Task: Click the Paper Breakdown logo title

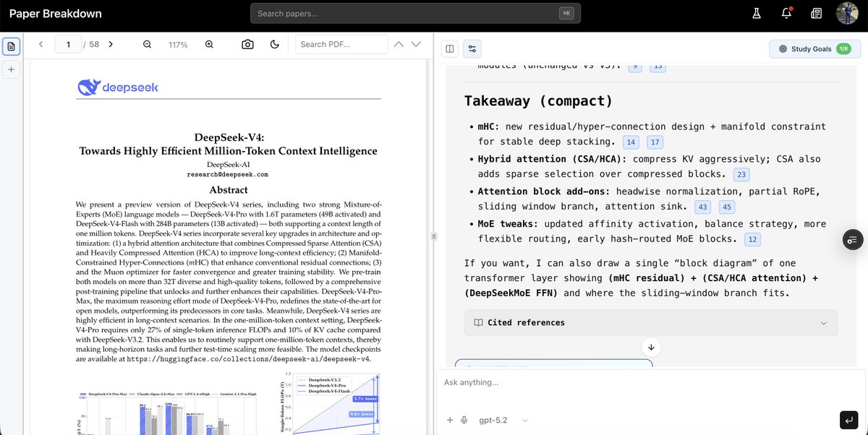Action: (56, 14)
